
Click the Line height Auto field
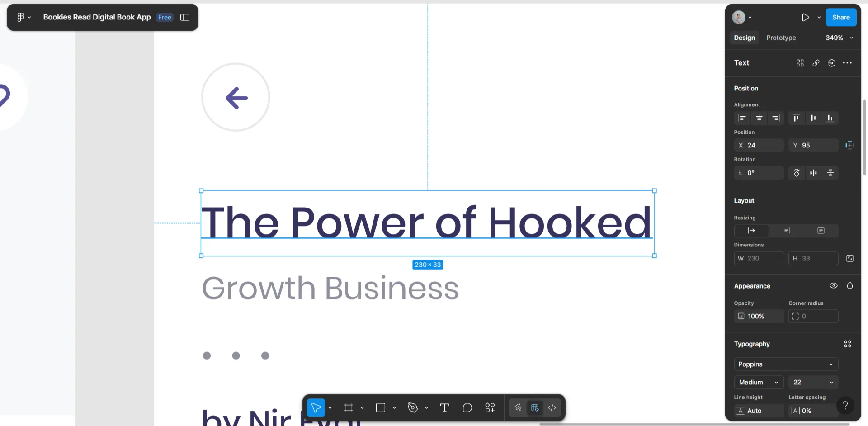coord(759,411)
